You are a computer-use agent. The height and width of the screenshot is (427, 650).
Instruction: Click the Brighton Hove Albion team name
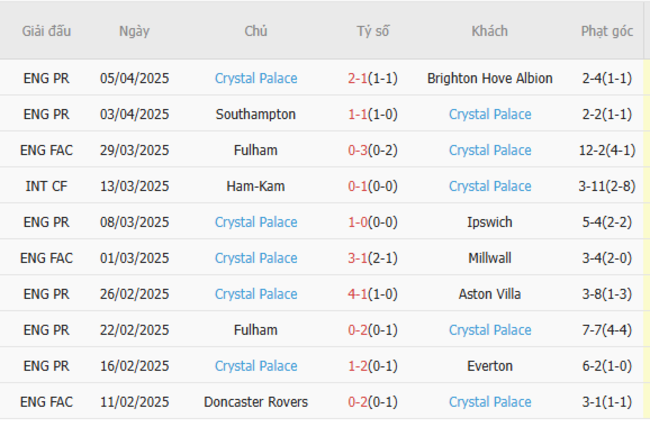pyautogui.click(x=490, y=78)
